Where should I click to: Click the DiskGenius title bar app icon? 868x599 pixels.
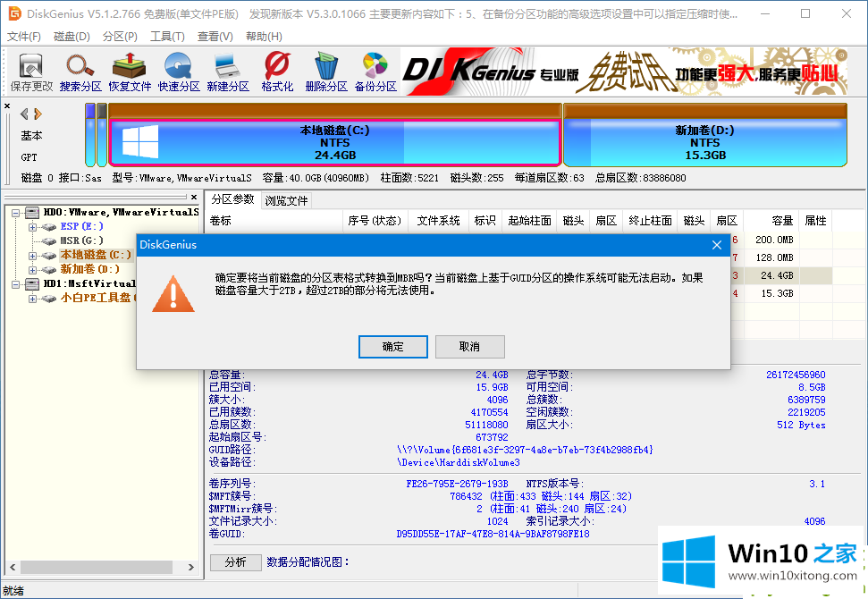pyautogui.click(x=15, y=13)
